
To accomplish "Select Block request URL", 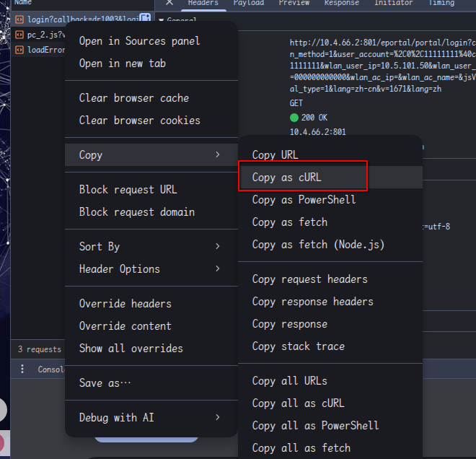I will pos(151,190).
